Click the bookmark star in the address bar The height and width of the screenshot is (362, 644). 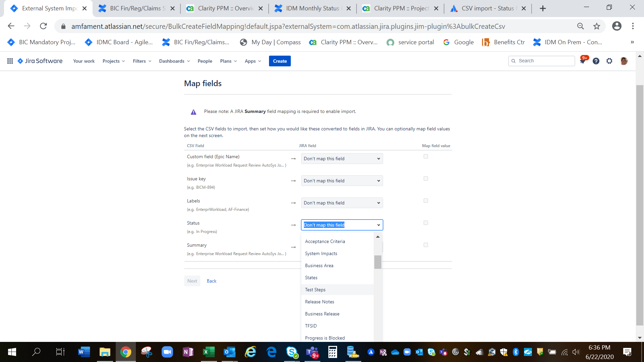(597, 26)
